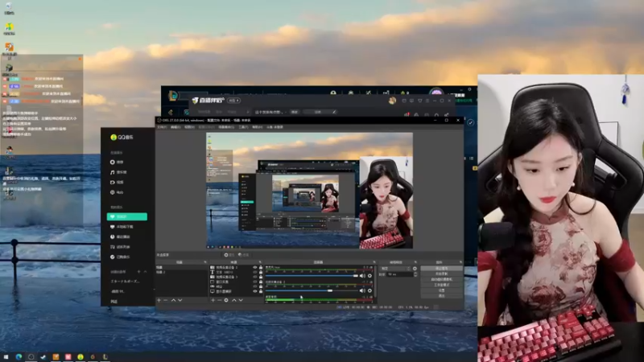Add a scene with the OBS scenes plus button
Screen dimensions: 644x362
coord(159,300)
